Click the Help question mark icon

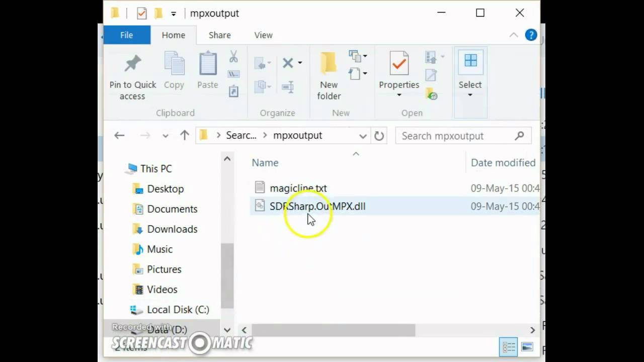point(531,35)
